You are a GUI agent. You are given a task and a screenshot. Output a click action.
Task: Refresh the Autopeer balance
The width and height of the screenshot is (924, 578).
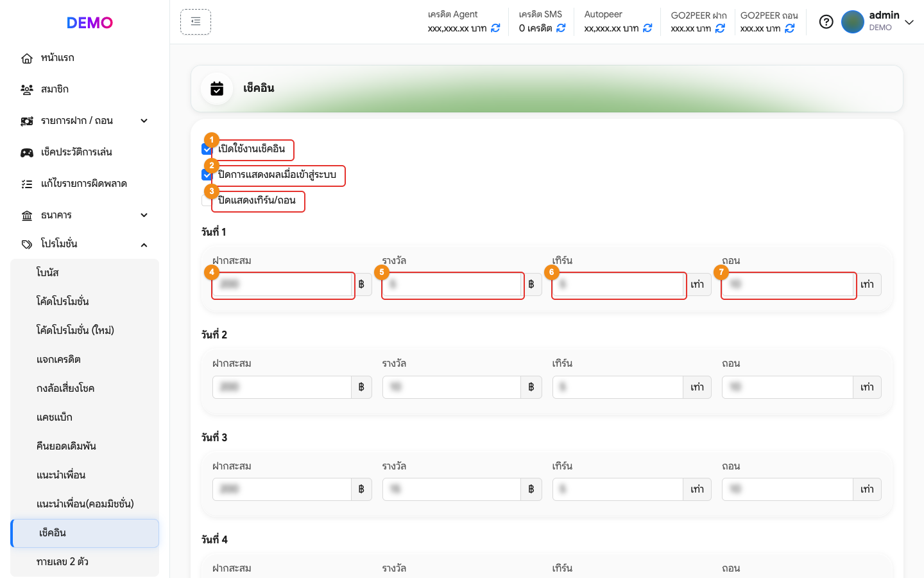coord(647,28)
